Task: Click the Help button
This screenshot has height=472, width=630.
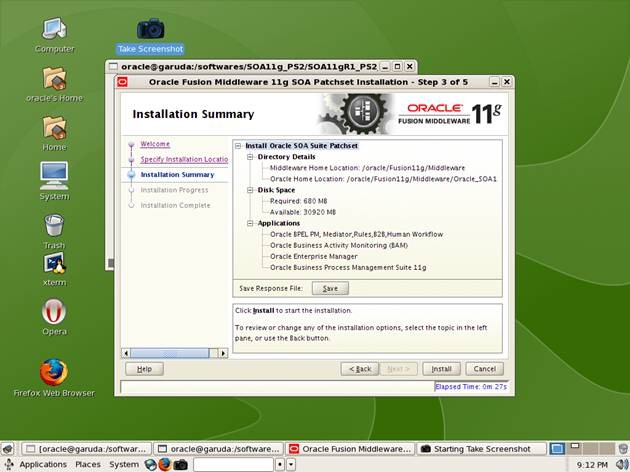Action: (144, 369)
